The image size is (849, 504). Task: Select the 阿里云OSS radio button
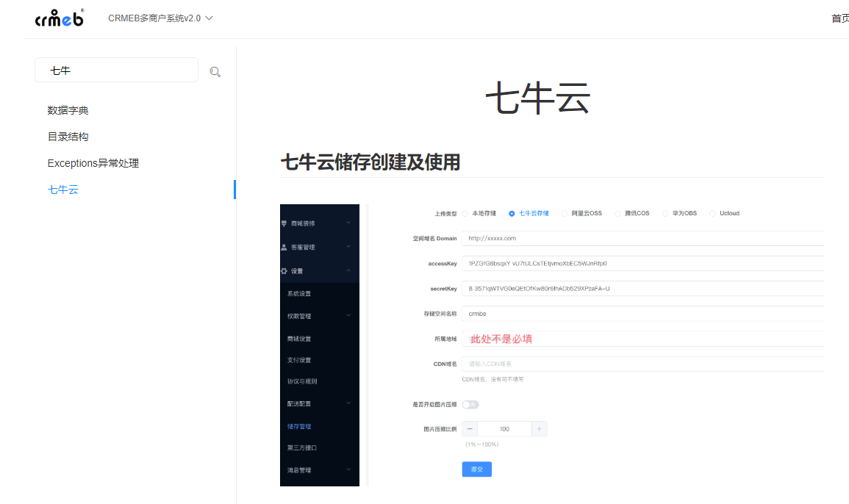point(565,213)
